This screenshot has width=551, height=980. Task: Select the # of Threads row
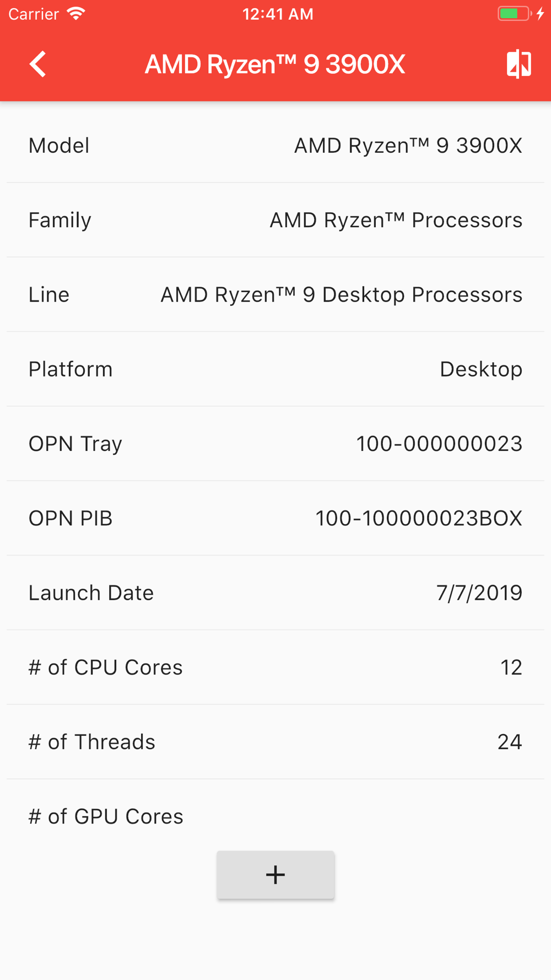point(275,742)
